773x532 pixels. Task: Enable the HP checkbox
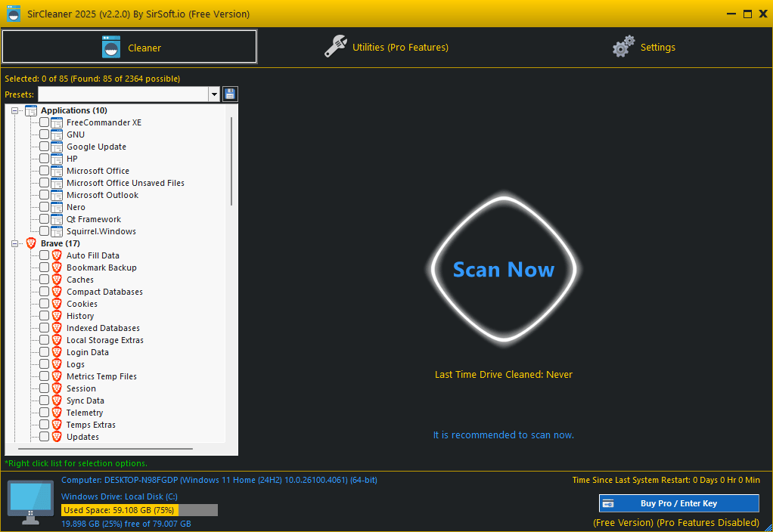tap(45, 159)
